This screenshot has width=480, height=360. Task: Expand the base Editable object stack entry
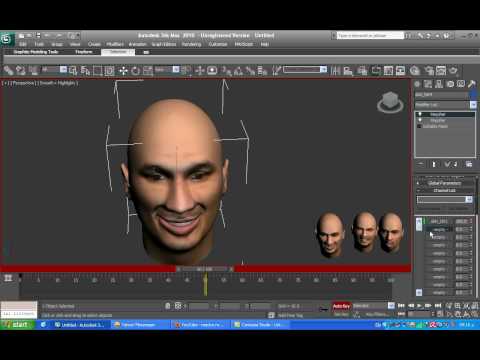click(x=419, y=126)
